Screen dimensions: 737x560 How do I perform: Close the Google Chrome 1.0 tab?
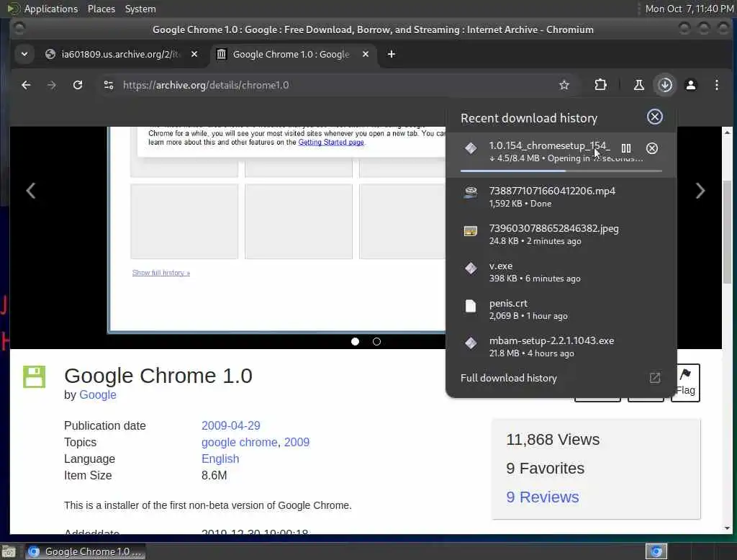[x=365, y=54]
